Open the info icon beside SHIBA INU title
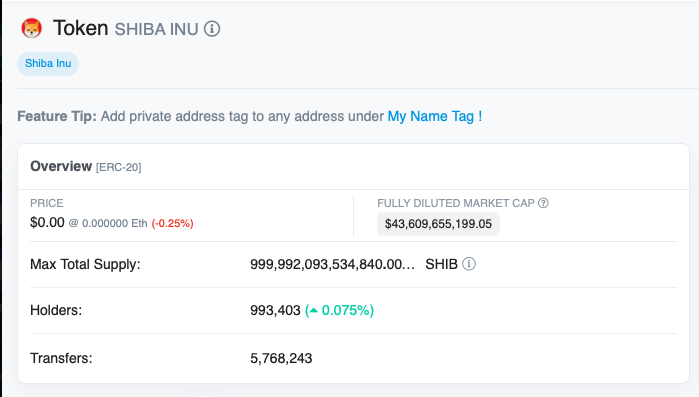Image resolution: width=699 pixels, height=397 pixels. [x=212, y=29]
